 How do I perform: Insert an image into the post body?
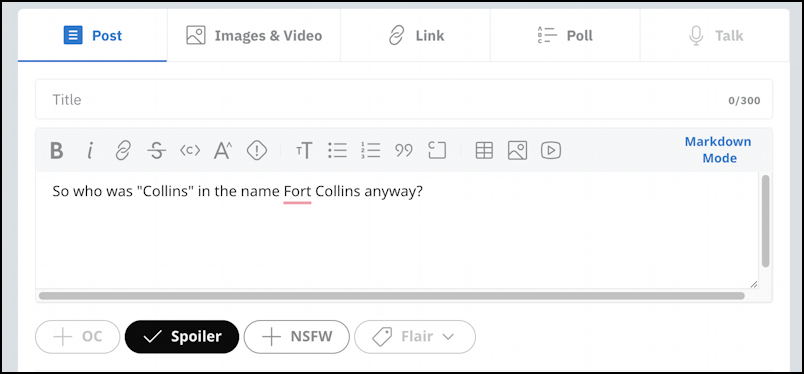click(x=517, y=150)
